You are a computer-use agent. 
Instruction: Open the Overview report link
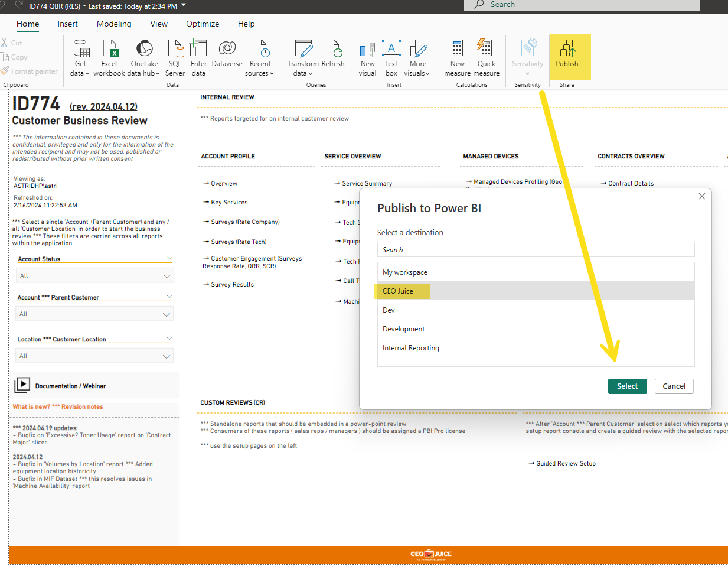click(220, 183)
